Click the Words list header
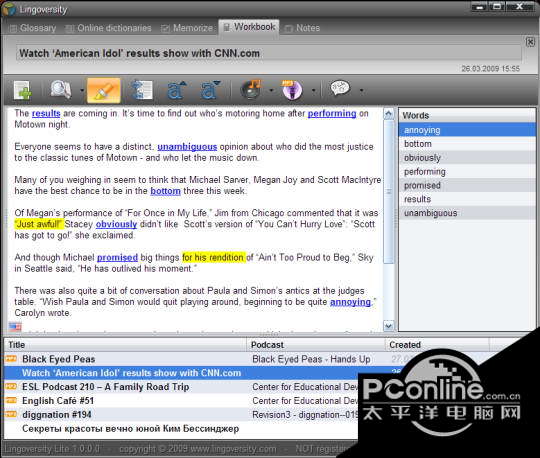540x458 pixels. tap(467, 115)
